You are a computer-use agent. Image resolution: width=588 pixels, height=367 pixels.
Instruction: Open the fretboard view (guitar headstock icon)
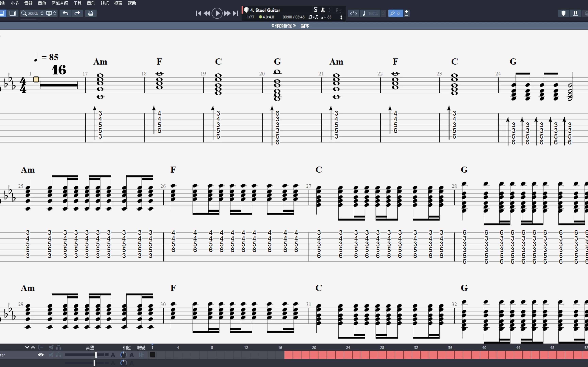click(563, 13)
